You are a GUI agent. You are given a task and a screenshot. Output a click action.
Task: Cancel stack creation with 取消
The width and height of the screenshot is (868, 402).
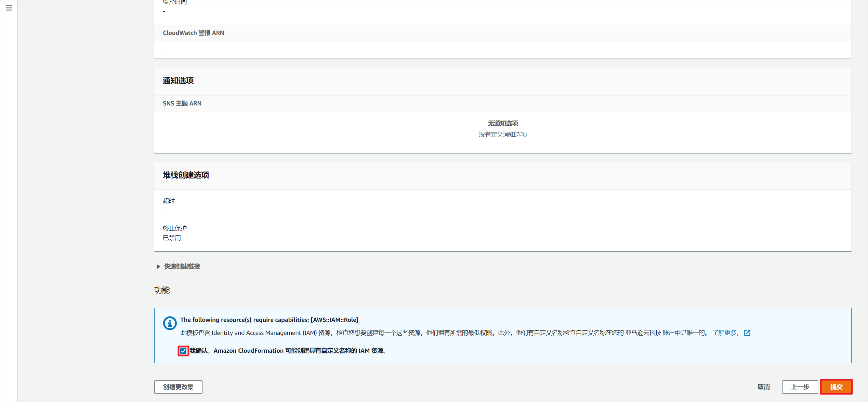pos(764,387)
